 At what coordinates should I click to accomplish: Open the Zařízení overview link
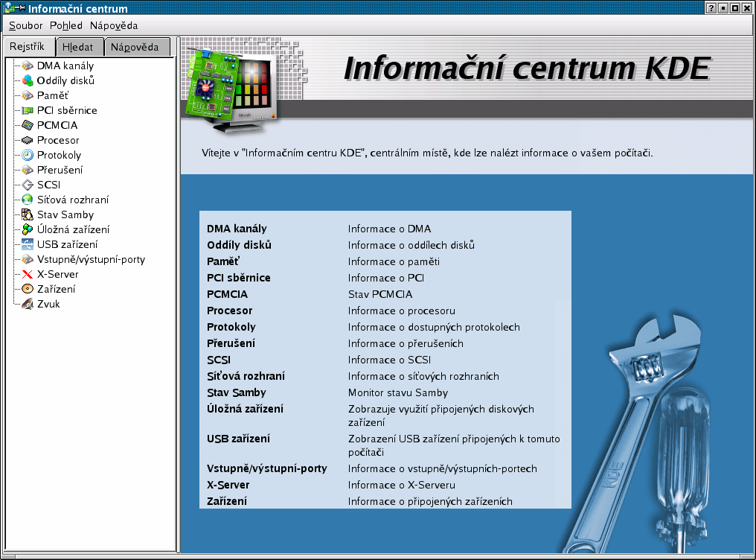(x=227, y=501)
